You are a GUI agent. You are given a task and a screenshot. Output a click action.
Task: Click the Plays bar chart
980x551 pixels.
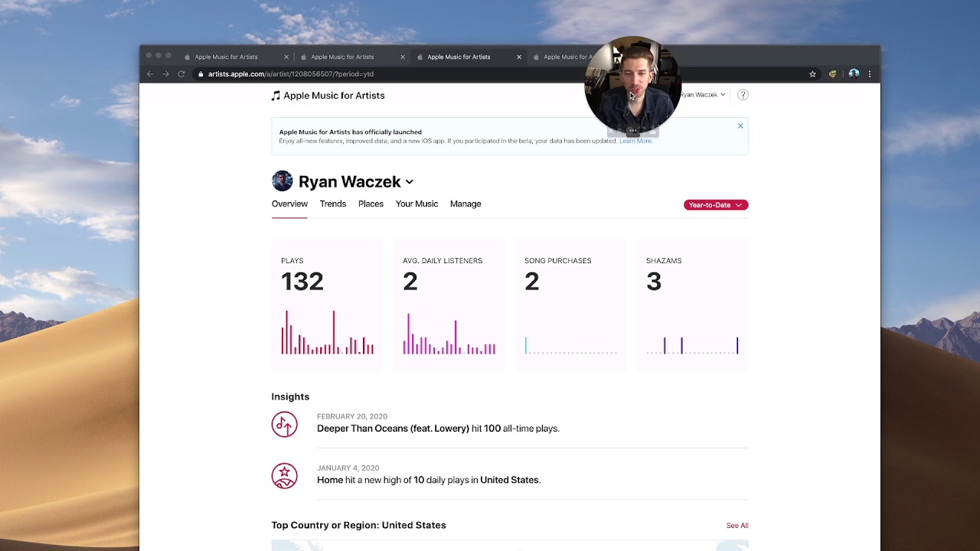[x=327, y=332]
